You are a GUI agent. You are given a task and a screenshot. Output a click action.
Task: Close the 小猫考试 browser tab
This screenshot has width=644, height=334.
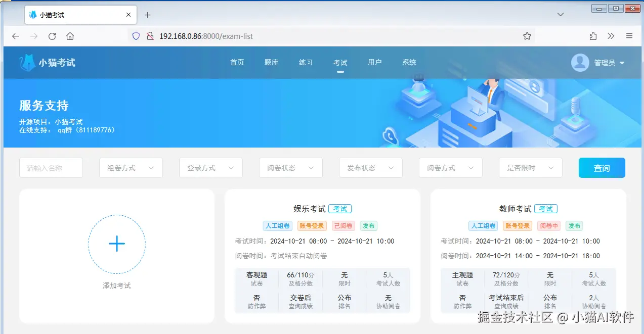click(x=128, y=15)
